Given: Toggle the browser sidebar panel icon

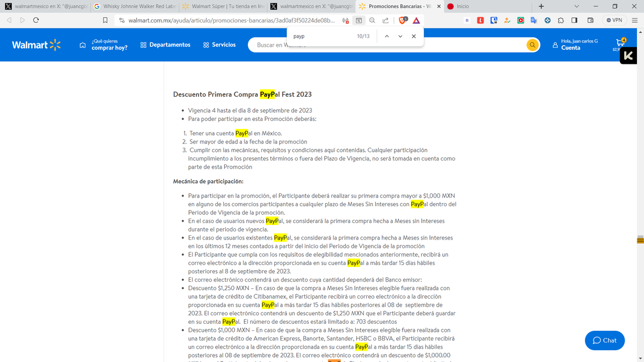Looking at the screenshot, I should click(x=574, y=20).
